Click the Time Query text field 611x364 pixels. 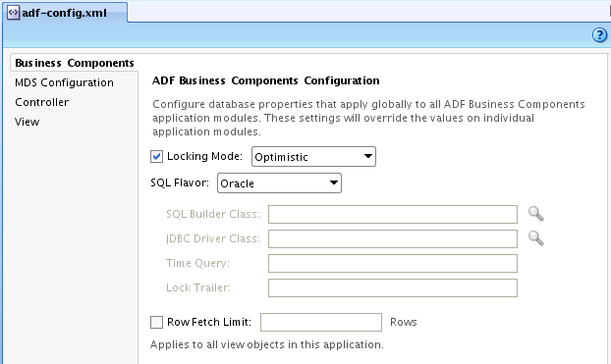pyautogui.click(x=393, y=263)
